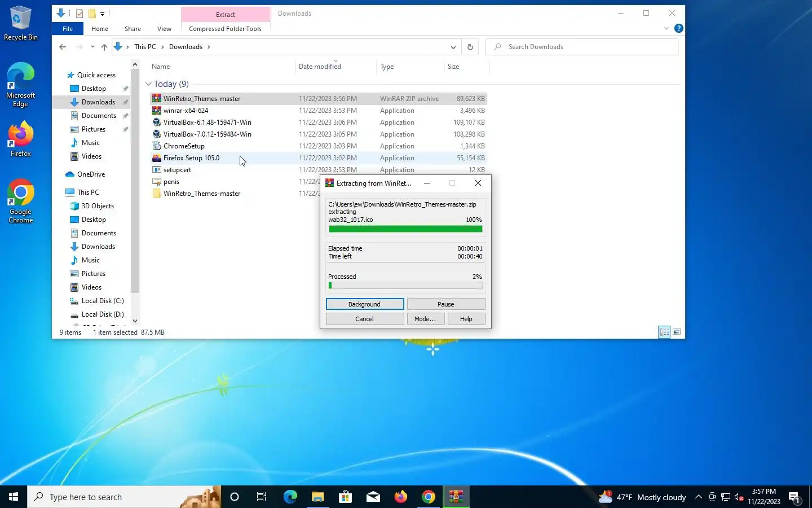The height and width of the screenshot is (508, 812).
Task: Open Microsoft Store from taskbar
Action: pos(345,497)
